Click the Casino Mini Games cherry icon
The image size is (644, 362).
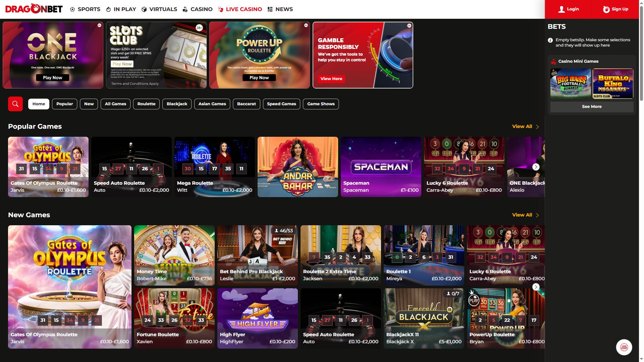(x=553, y=62)
